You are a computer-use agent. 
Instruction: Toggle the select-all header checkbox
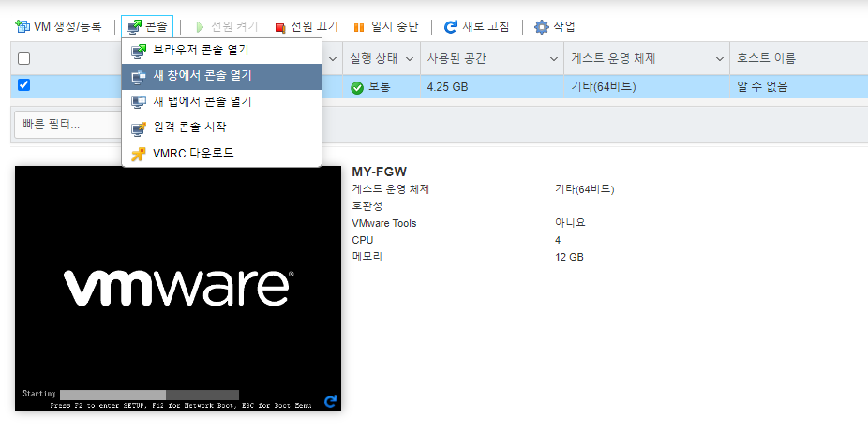24,59
